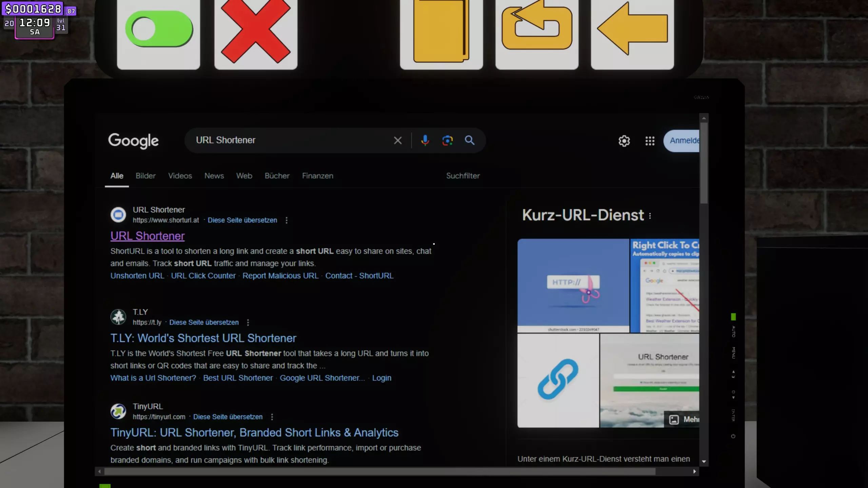Click the yellow back arrow icon
Screen dimensions: 868x488
pos(632,28)
